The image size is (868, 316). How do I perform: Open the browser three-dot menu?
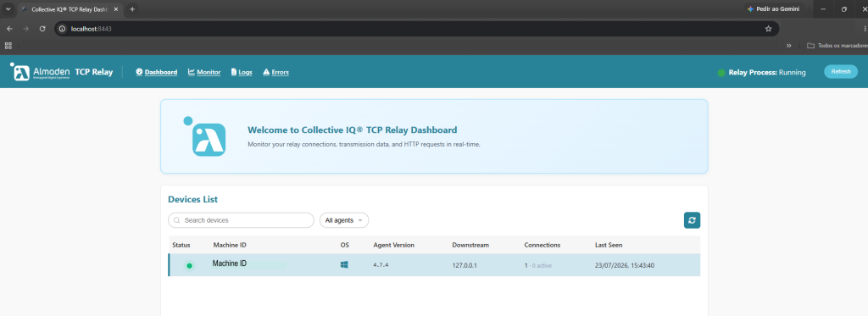point(865,29)
